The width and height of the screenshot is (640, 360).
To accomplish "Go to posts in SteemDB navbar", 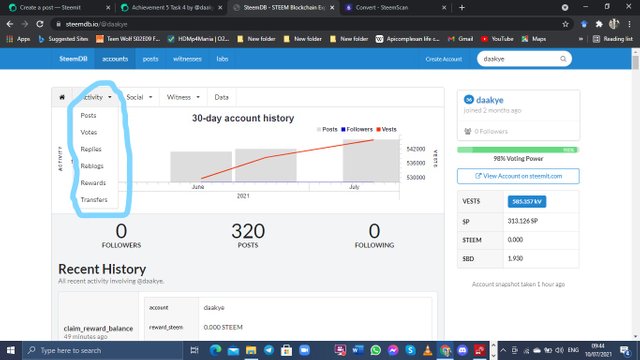I will pyautogui.click(x=150, y=59).
